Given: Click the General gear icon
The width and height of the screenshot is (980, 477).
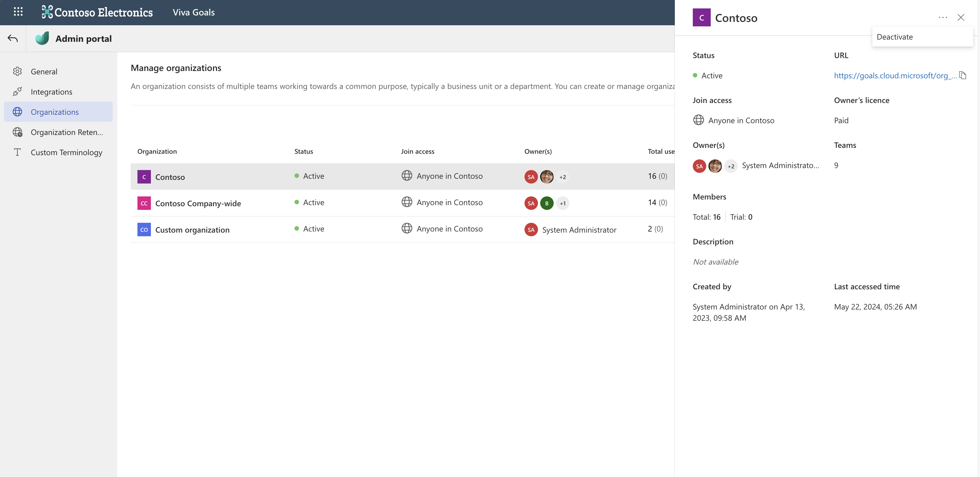Looking at the screenshot, I should (17, 72).
